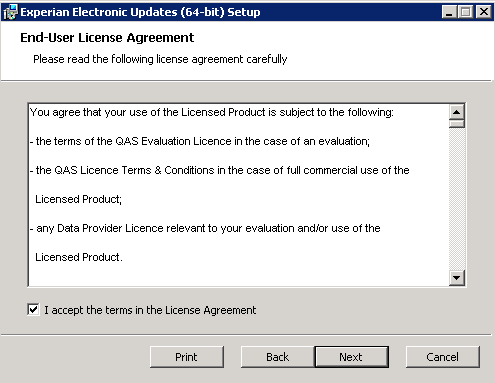Click the maximize button in the title bar

tap(466, 12)
